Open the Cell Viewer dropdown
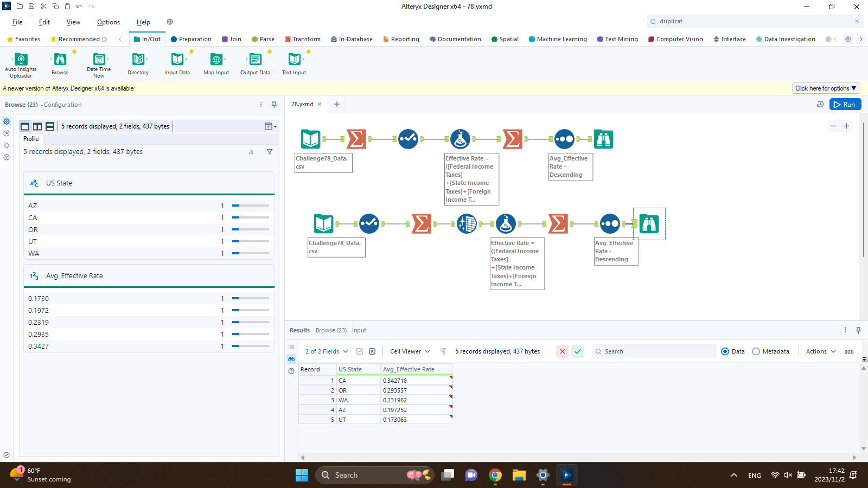This screenshot has height=488, width=868. coord(410,351)
